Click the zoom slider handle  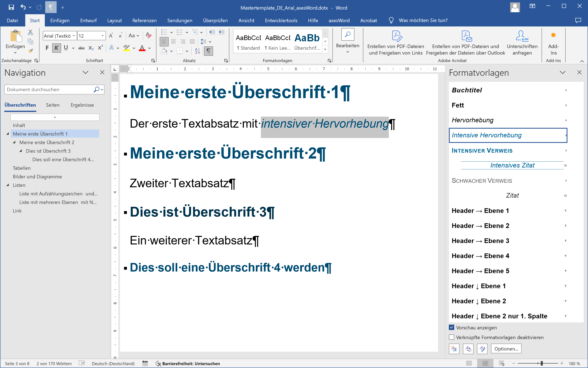542,363
